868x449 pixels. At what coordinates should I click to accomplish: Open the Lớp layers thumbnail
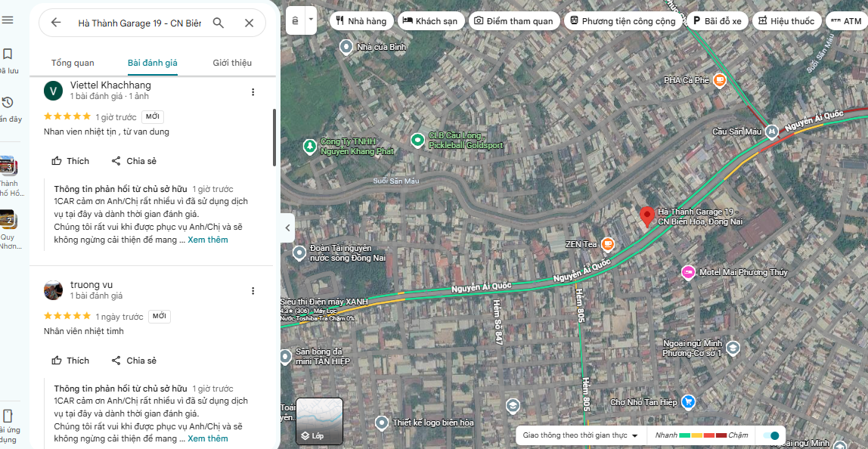[319, 421]
